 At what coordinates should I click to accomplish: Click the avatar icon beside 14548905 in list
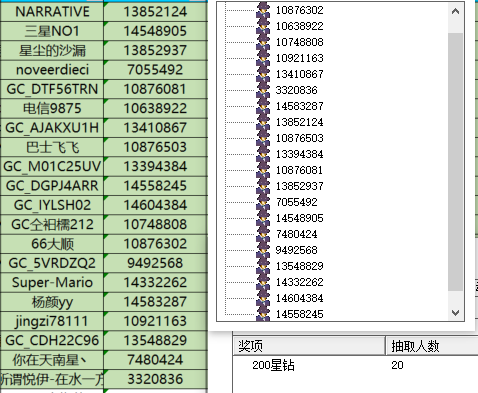coord(263,218)
